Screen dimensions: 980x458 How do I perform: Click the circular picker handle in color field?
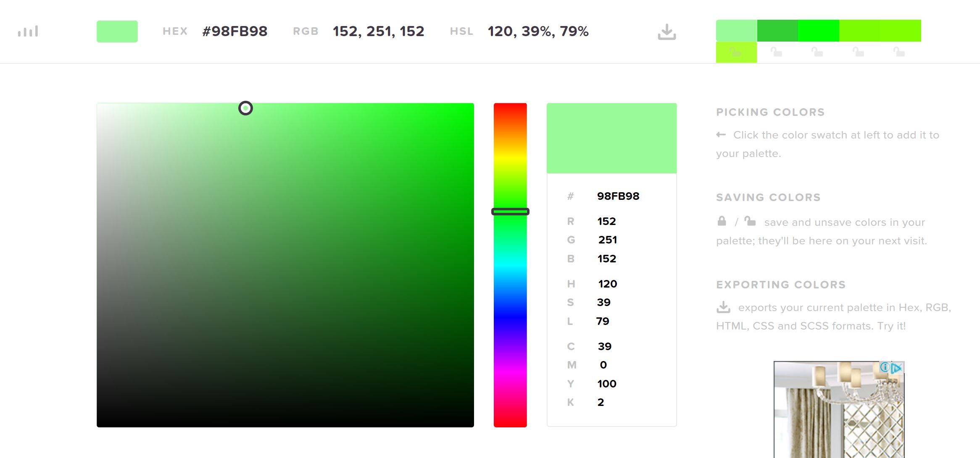pos(245,108)
